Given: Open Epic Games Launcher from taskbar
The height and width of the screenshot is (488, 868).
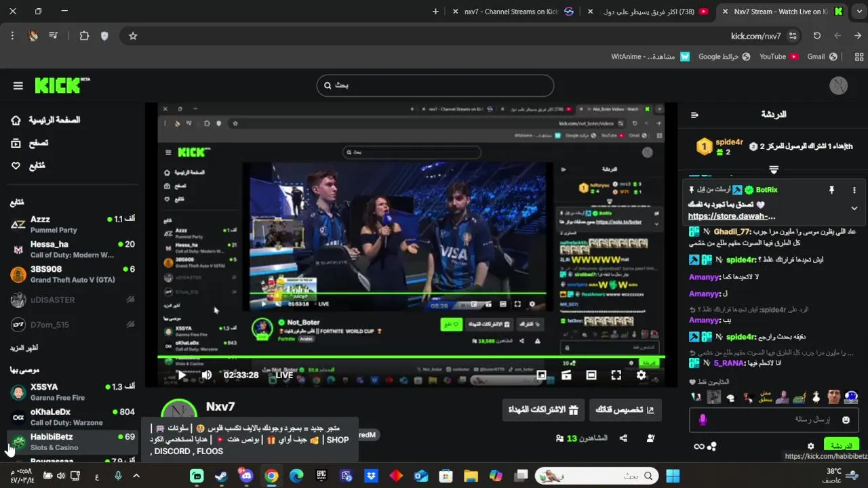Looking at the screenshot, I should coord(321,476).
